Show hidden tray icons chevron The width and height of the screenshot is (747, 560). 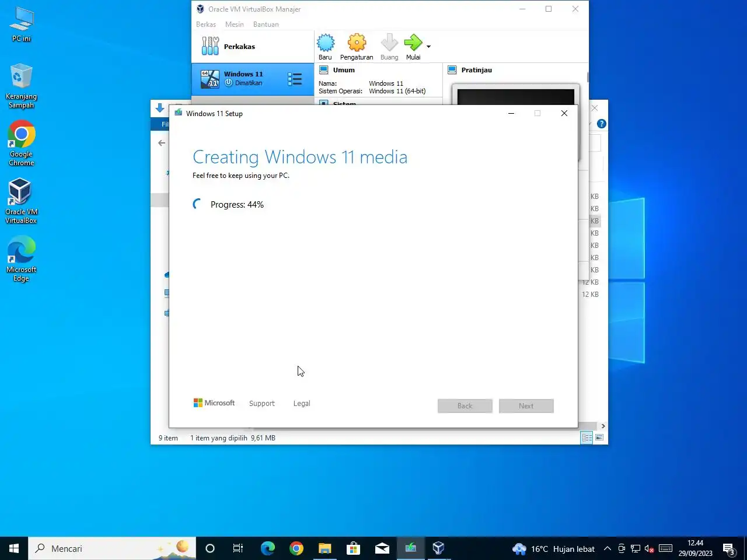pyautogui.click(x=608, y=548)
